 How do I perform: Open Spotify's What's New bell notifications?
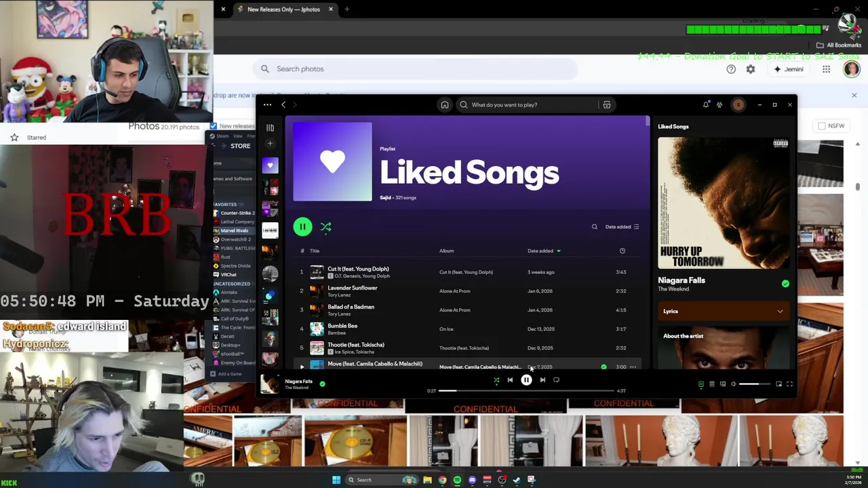[x=706, y=104]
